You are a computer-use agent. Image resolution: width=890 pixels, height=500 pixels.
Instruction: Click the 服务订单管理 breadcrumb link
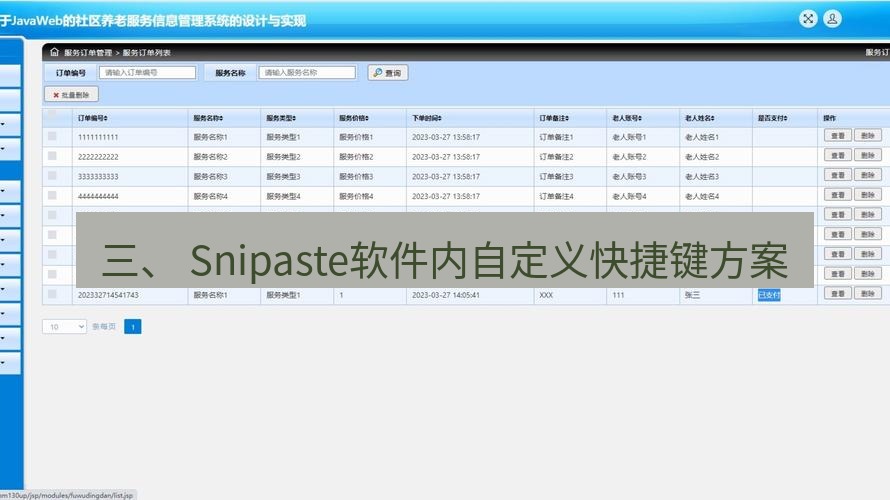(88, 53)
